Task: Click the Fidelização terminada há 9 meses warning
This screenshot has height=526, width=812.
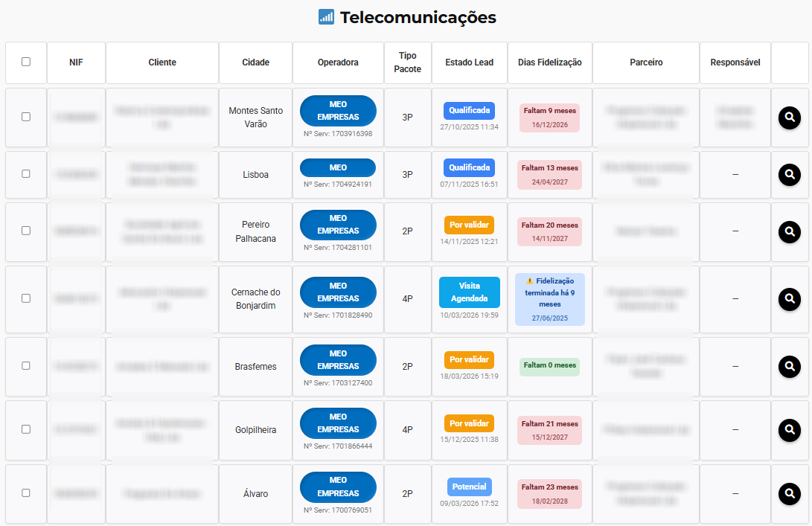Action: tap(549, 292)
